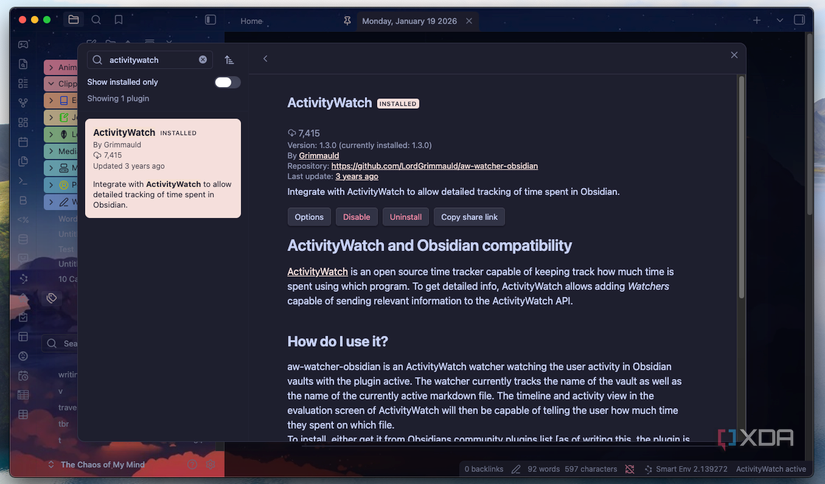Click the bottom table ribbon icon
Image resolution: width=825 pixels, height=484 pixels.
tap(23, 415)
